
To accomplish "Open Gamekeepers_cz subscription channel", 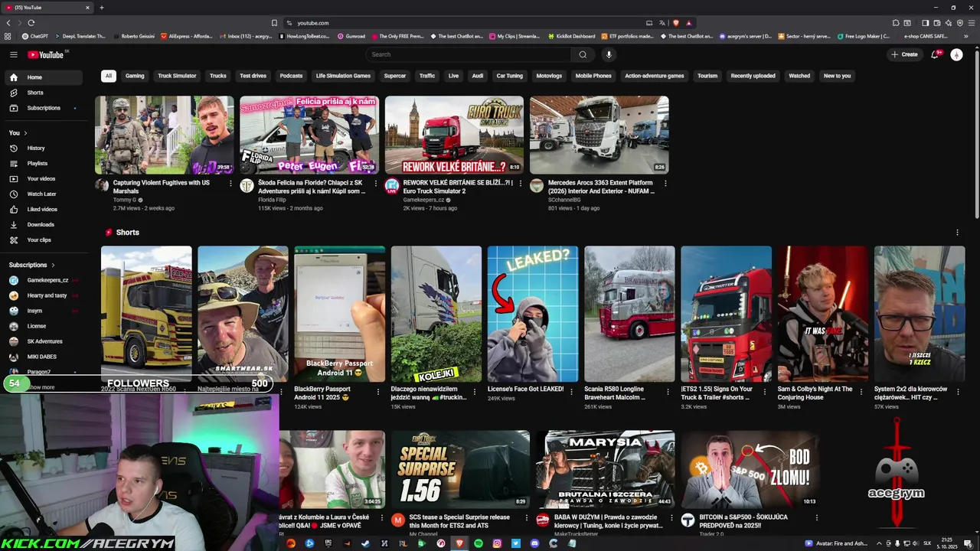I will pos(43,280).
